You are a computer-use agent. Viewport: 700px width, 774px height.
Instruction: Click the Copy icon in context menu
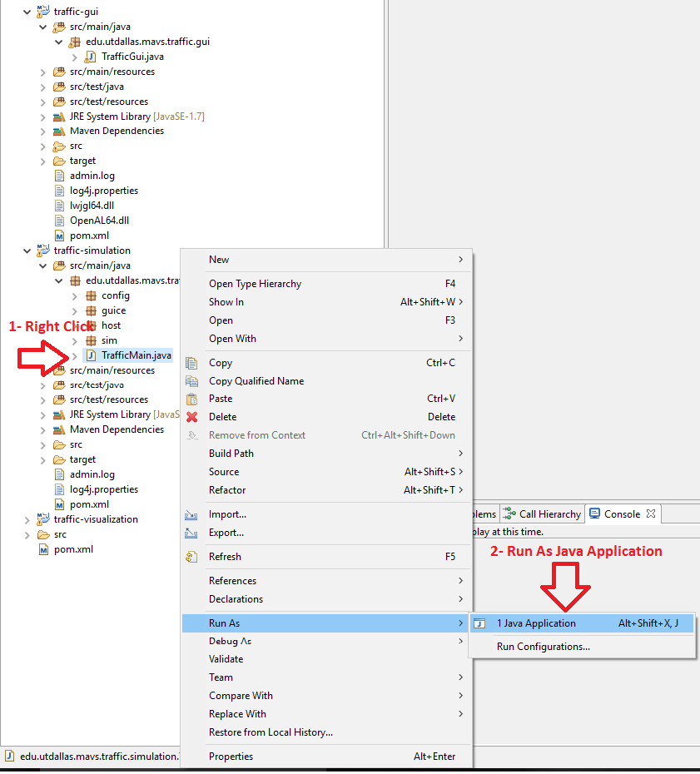pyautogui.click(x=191, y=364)
